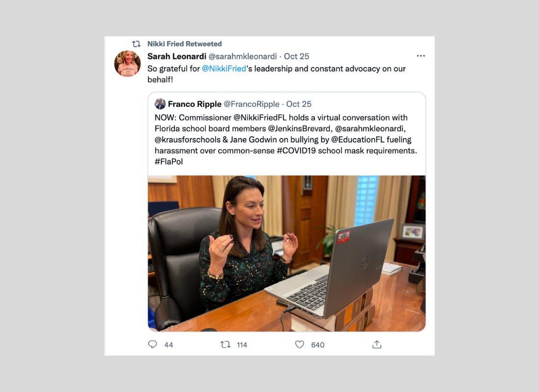Click the retweeted arrows icon beside Nikki Fried
Viewport: 539px width, 392px height.
coord(137,44)
